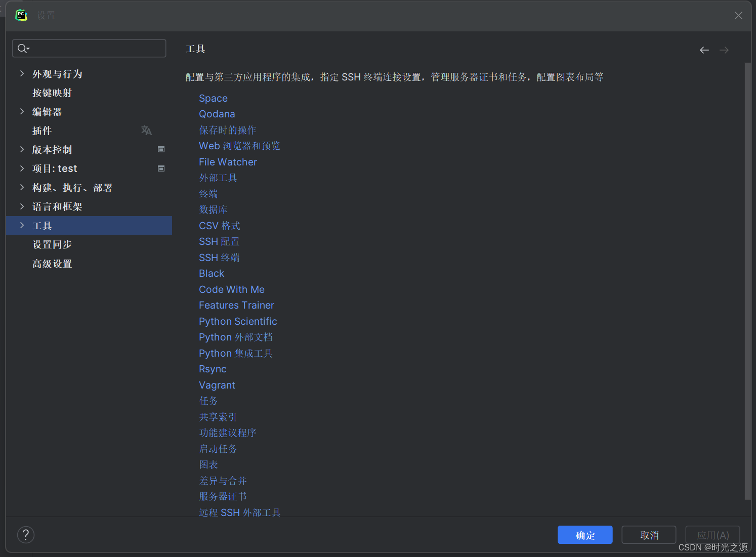This screenshot has height=557, width=756.
Task: Click the translation icon beside 插件
Action: tap(146, 131)
